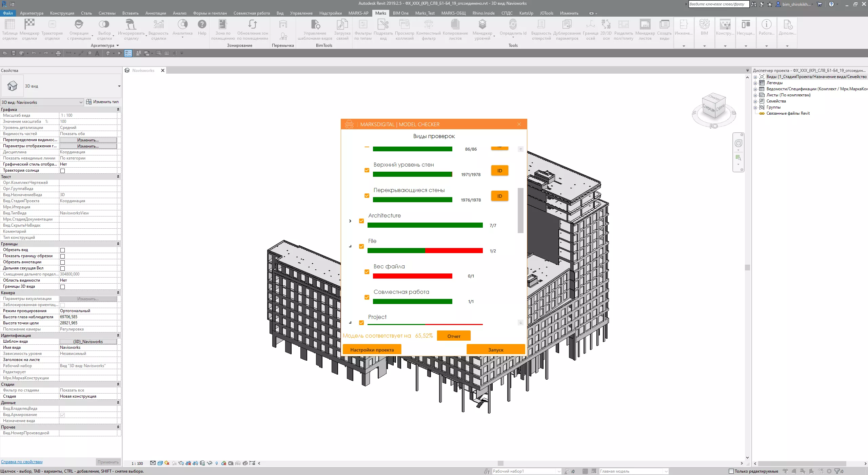Click the File checks progress bar

pyautogui.click(x=425, y=251)
